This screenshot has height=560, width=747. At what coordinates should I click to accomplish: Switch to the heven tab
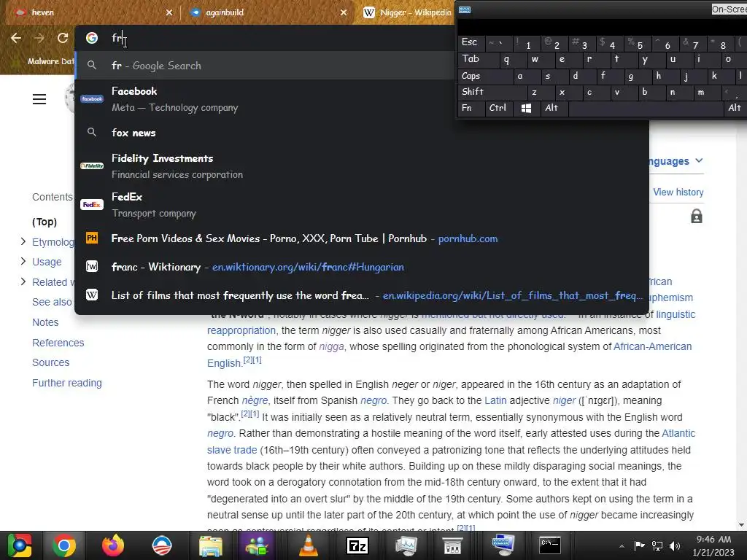[x=90, y=12]
